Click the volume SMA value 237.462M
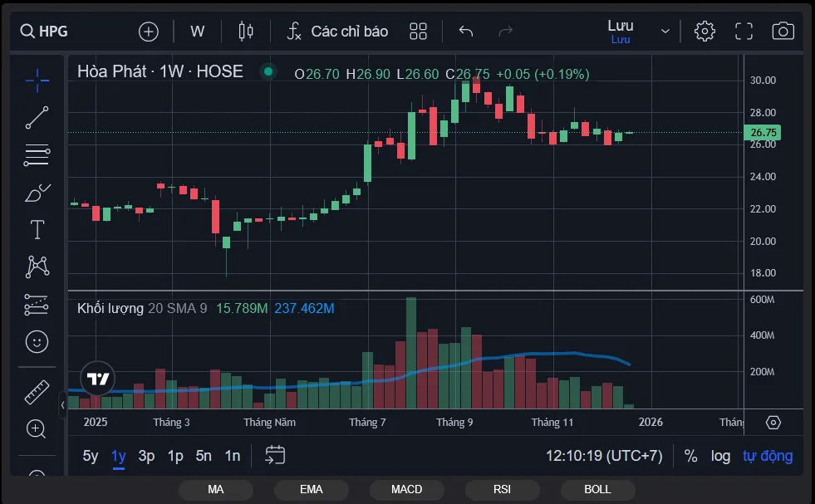 tap(304, 308)
